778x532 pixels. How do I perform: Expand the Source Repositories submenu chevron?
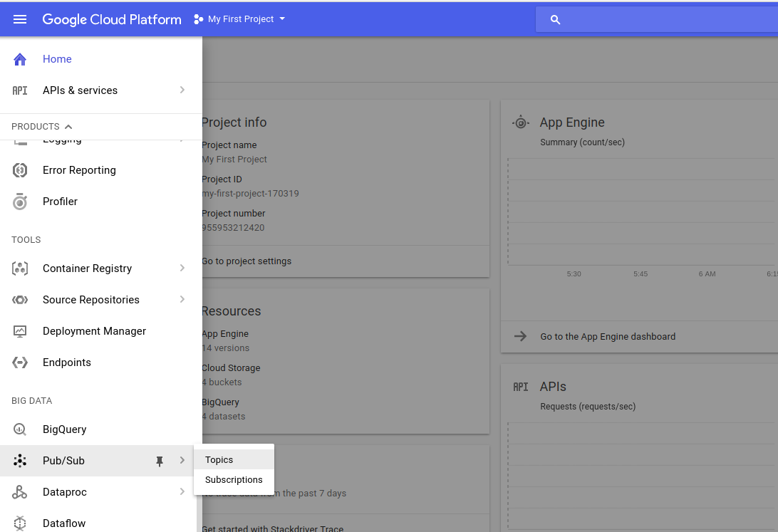click(x=182, y=299)
